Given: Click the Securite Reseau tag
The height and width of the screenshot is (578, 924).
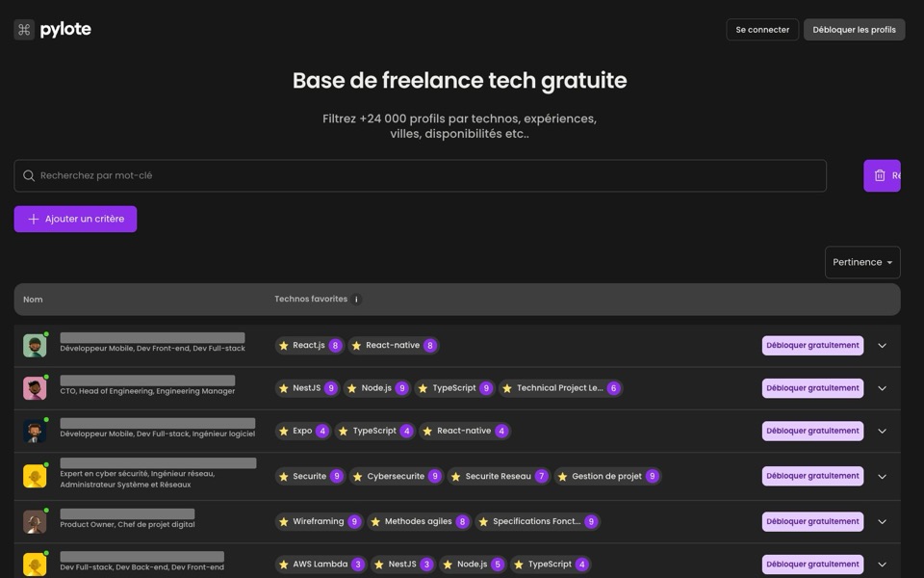Looking at the screenshot, I should click(x=500, y=476).
